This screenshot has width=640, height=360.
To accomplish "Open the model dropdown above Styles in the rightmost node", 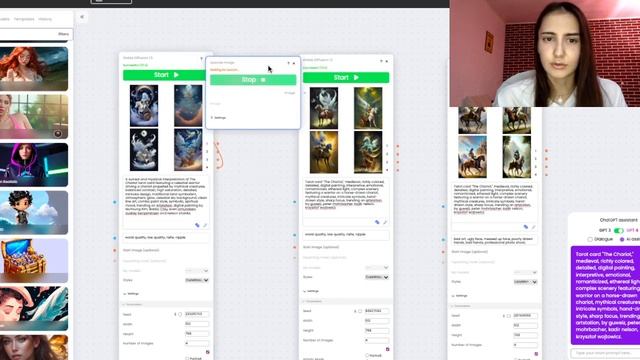I will pyautogui.click(x=525, y=272).
